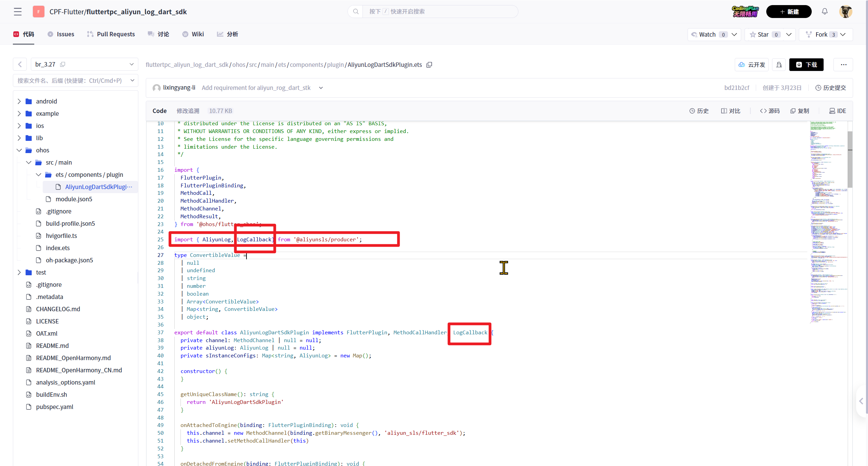Image resolution: width=868 pixels, height=466 pixels.
Task: Click line number 37 in gutter
Action: pyautogui.click(x=160, y=332)
